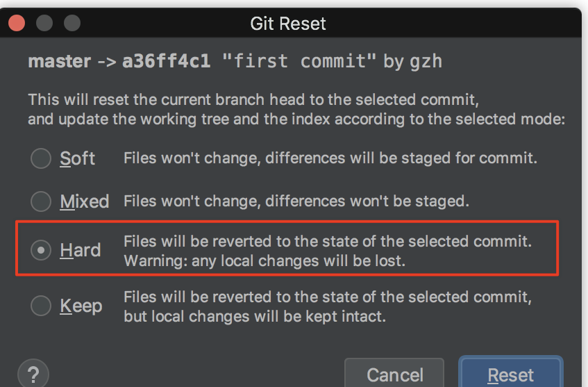Close the Git Reset dialog with the red button

[17, 24]
